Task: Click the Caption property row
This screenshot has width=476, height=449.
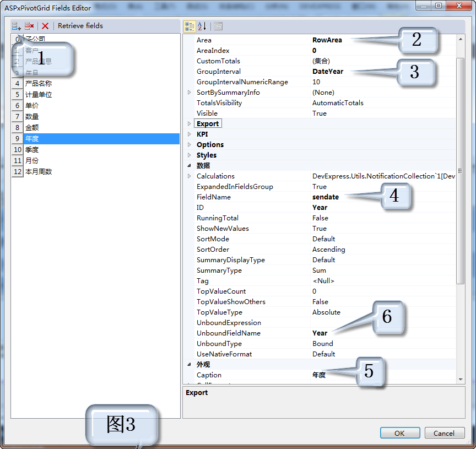Action: [x=325, y=375]
